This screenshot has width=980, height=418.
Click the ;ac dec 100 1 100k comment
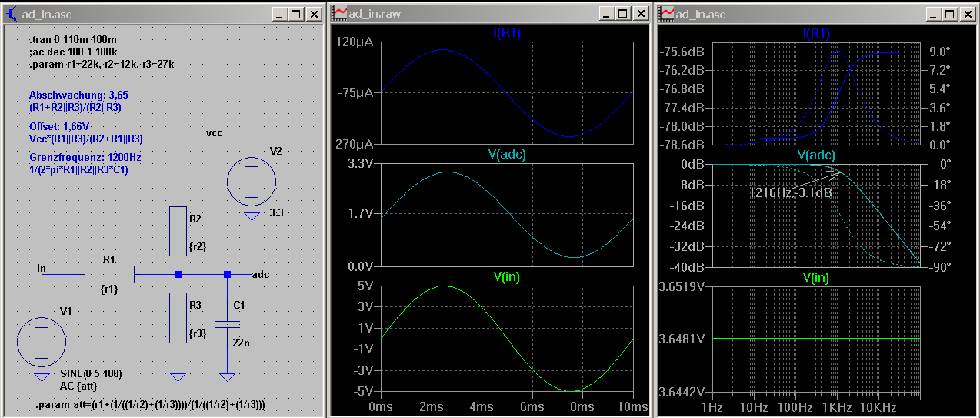pos(74,52)
